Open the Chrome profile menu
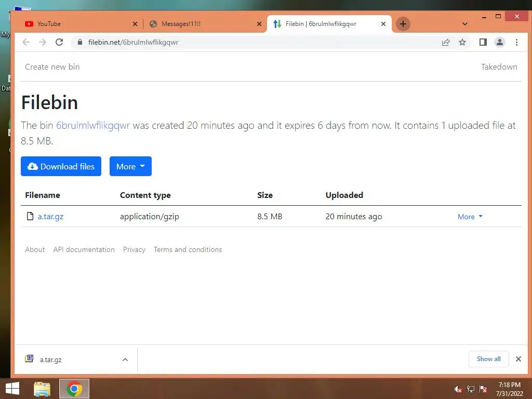Viewport: 532px width, 399px height. tap(499, 42)
